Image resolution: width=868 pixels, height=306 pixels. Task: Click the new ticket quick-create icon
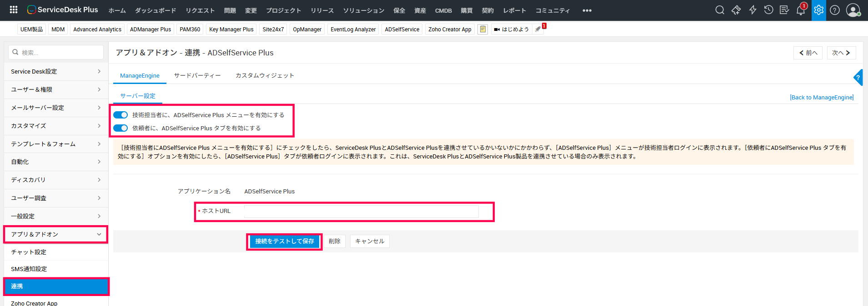coord(736,10)
